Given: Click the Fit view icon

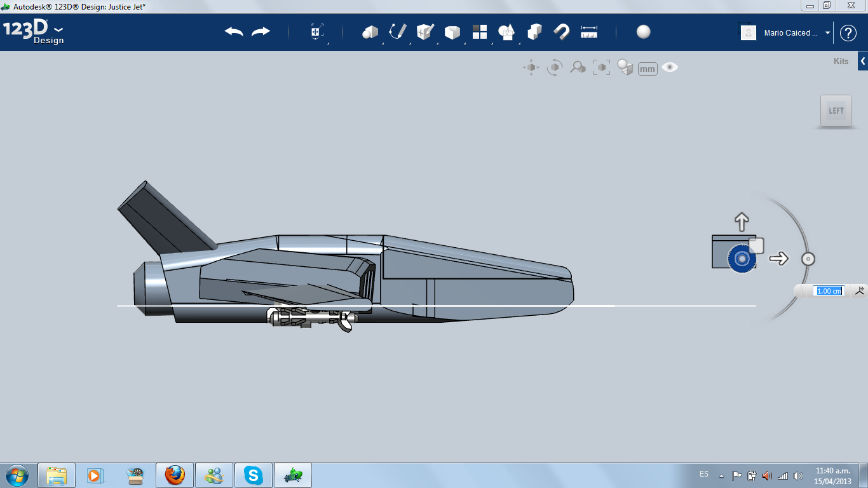Looking at the screenshot, I should tap(601, 67).
